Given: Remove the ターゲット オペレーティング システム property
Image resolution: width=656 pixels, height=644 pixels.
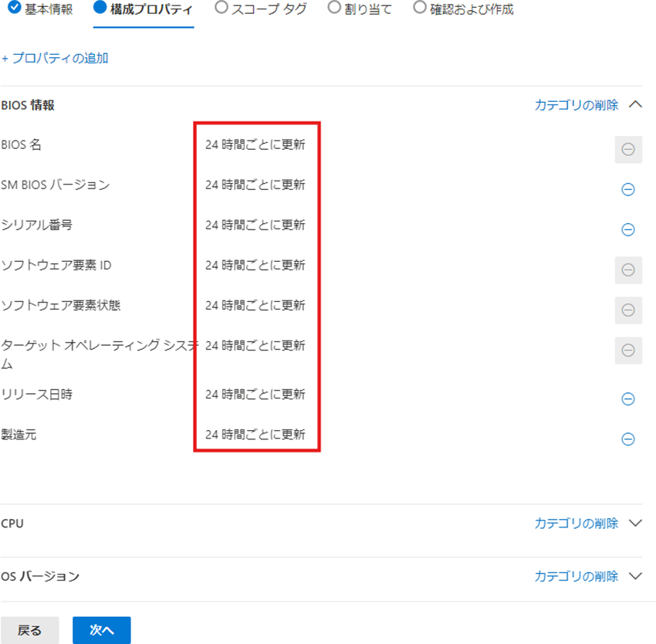Looking at the screenshot, I should (x=628, y=351).
